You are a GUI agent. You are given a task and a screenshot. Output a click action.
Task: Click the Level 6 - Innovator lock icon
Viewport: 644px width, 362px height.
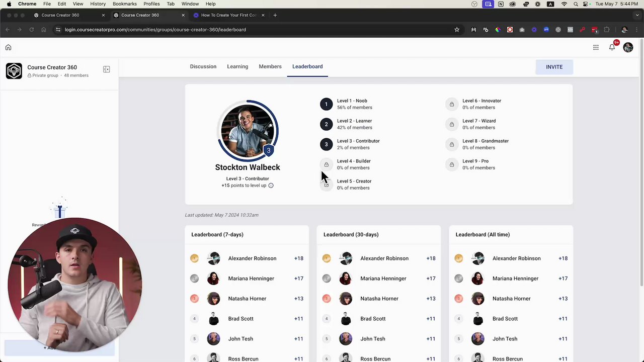click(x=452, y=104)
